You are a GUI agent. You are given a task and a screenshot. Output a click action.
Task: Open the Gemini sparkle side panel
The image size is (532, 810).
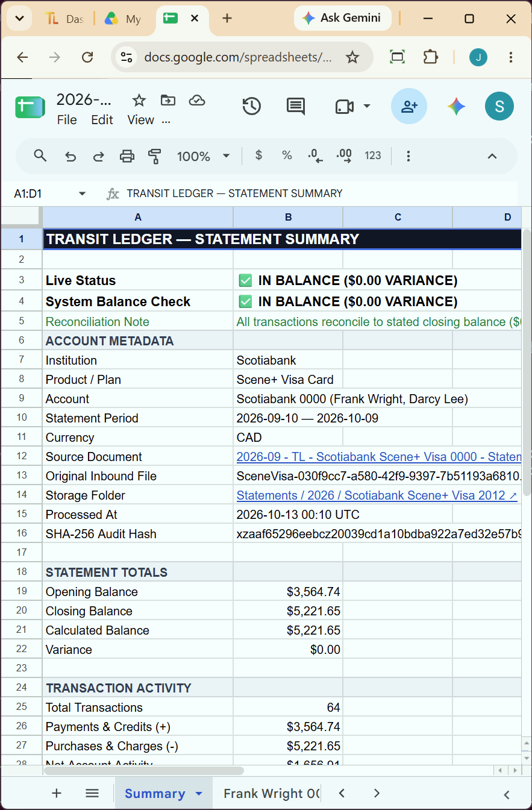(456, 107)
